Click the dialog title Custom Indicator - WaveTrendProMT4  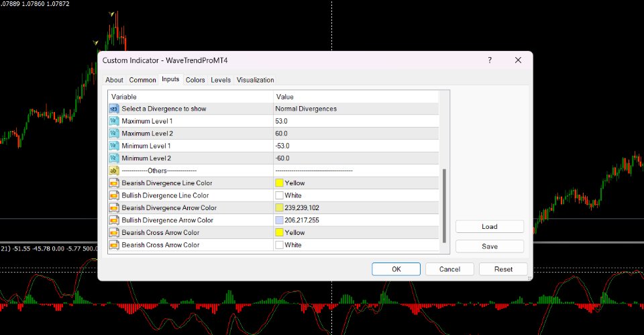165,60
